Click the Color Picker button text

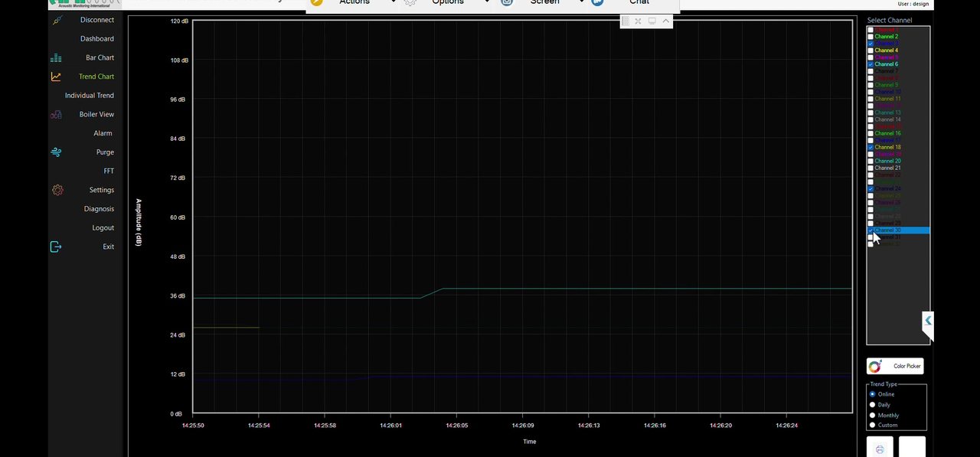[x=907, y=367]
